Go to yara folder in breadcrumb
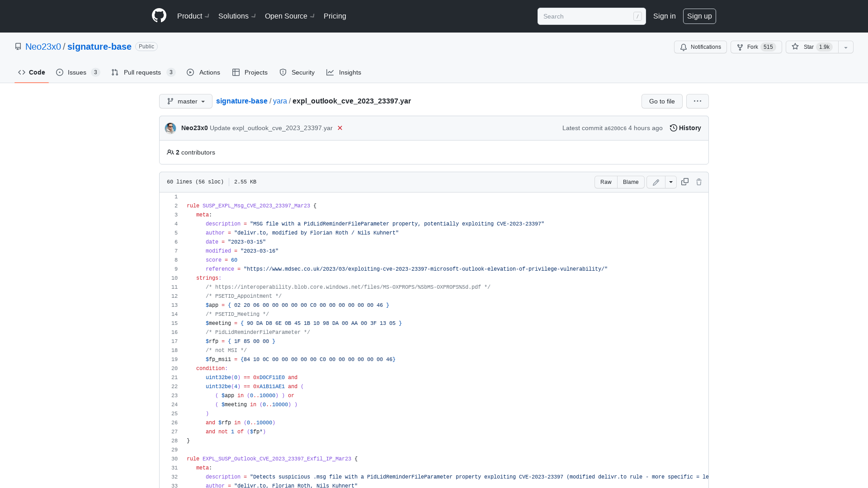The width and height of the screenshot is (868, 488). point(280,101)
